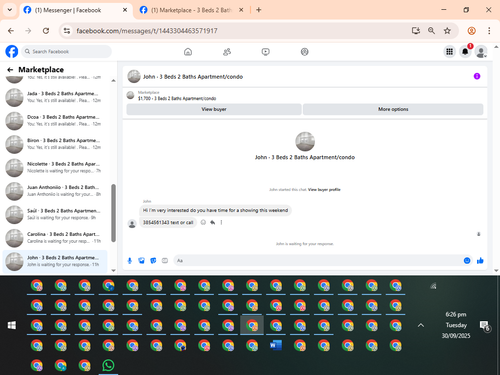Screen dimensions: 500x375
Task: Focus the address bar showing facebook.com/messages
Action: [x=233, y=31]
